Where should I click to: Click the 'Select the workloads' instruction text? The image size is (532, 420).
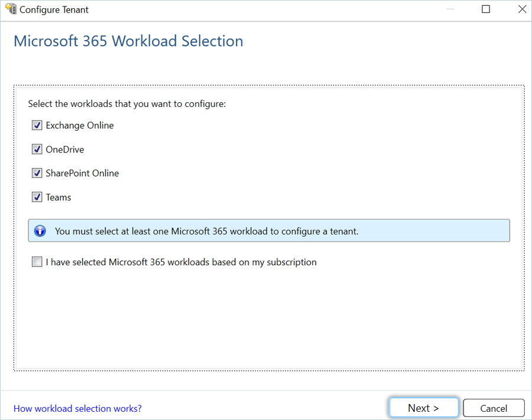[x=127, y=104]
